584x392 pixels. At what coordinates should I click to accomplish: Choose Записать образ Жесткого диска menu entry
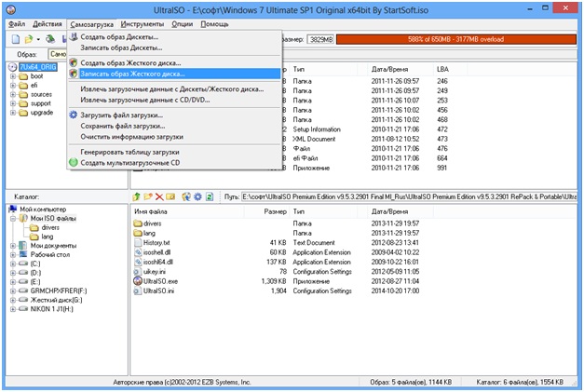(174, 74)
